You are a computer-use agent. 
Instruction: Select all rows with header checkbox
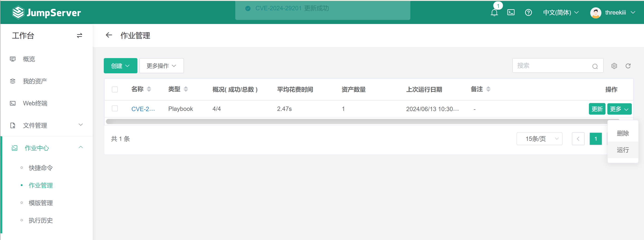pyautogui.click(x=115, y=89)
